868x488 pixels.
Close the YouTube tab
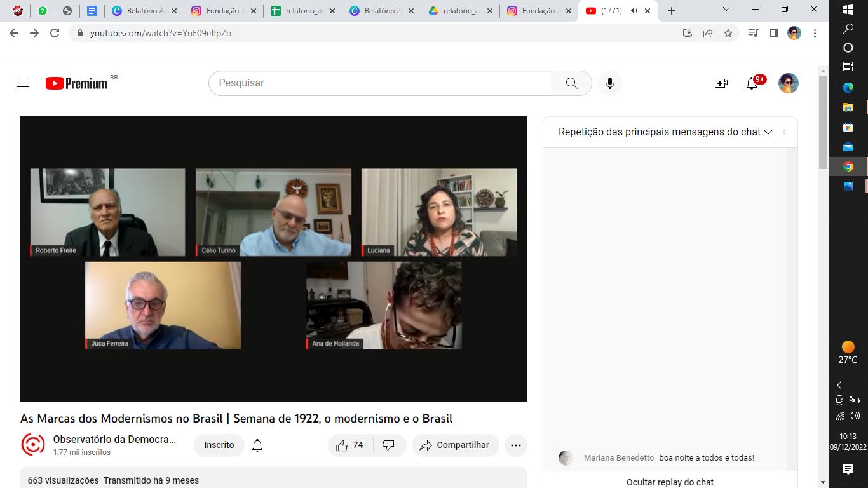click(648, 11)
